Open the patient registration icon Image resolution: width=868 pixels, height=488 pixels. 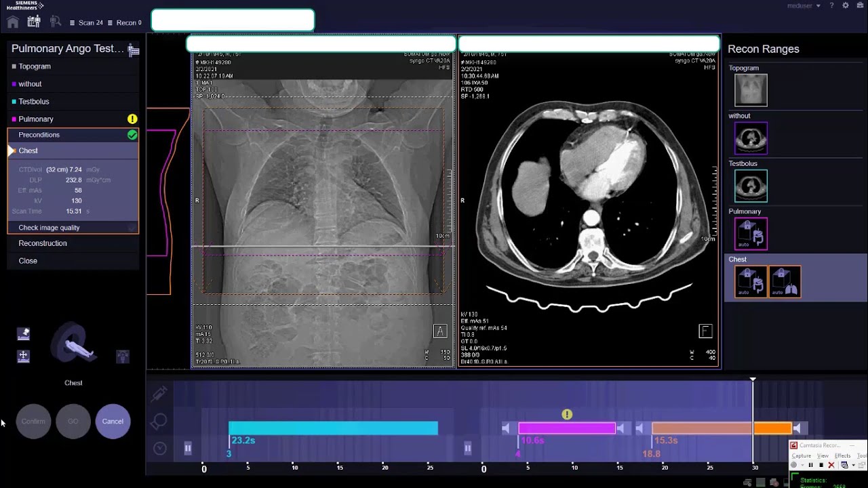34,22
